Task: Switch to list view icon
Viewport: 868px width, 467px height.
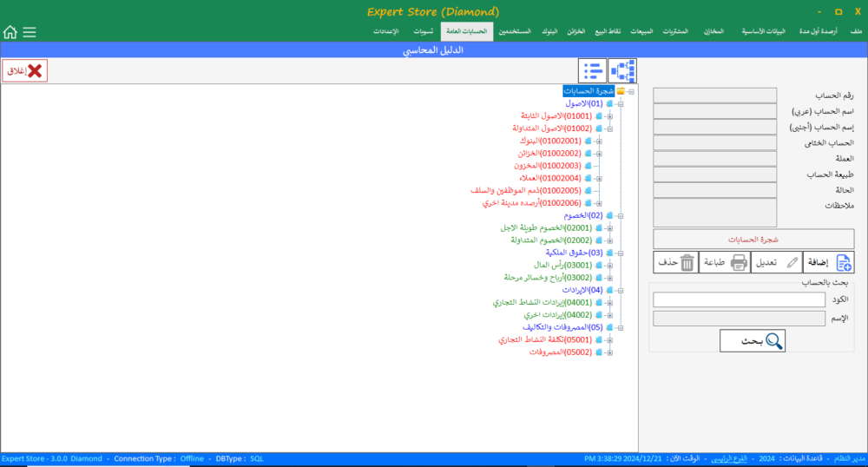Action: (593, 70)
